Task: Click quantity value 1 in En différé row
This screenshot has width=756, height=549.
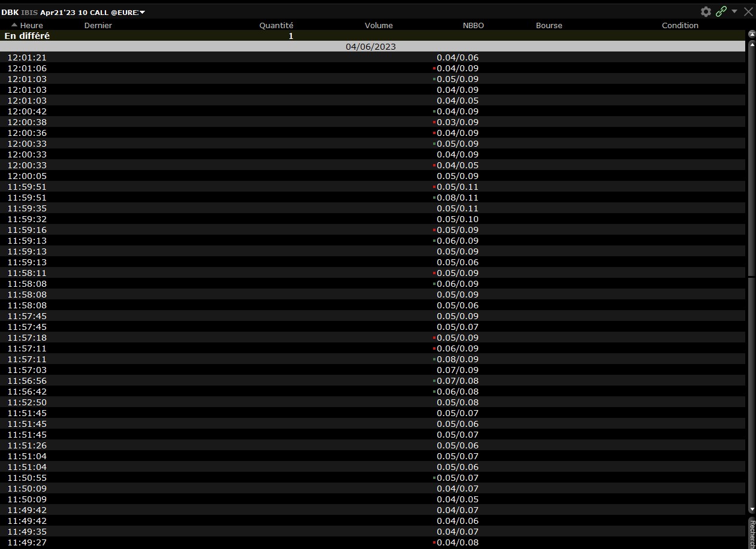Action: coord(291,36)
